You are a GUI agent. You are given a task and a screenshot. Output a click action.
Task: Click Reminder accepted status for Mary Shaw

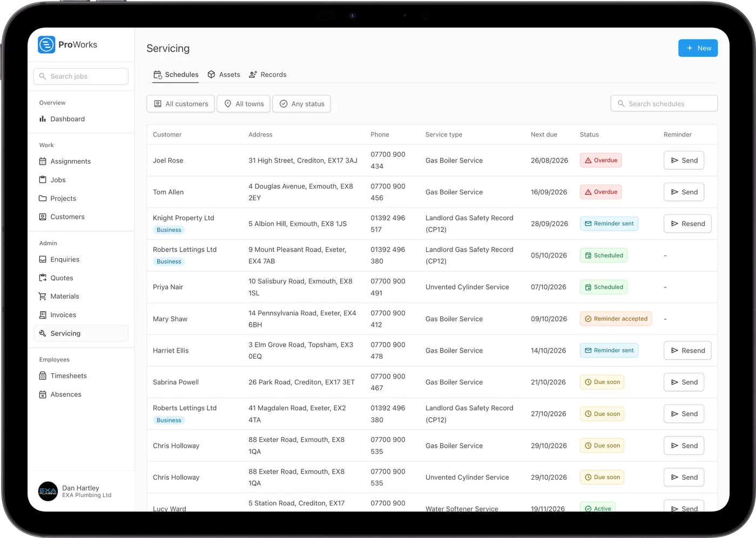click(x=616, y=319)
